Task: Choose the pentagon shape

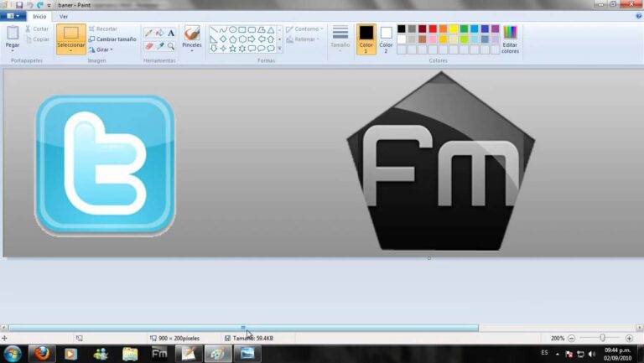Action: 232,39
